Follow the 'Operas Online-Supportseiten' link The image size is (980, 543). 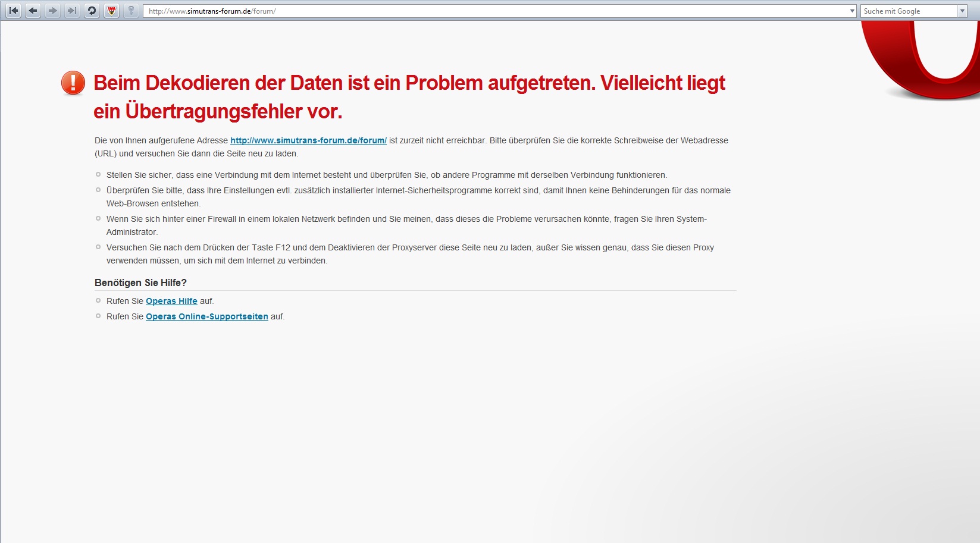pos(206,317)
